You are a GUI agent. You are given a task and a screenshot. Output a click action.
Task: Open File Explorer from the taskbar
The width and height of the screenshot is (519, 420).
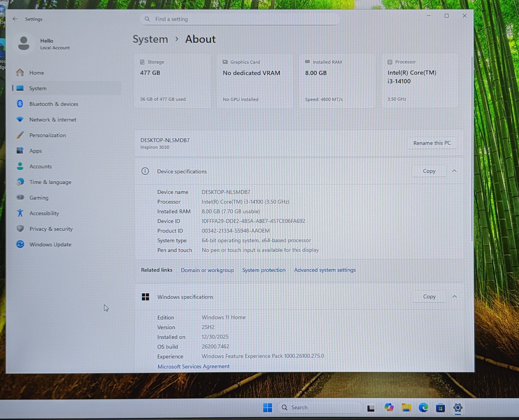click(x=406, y=408)
